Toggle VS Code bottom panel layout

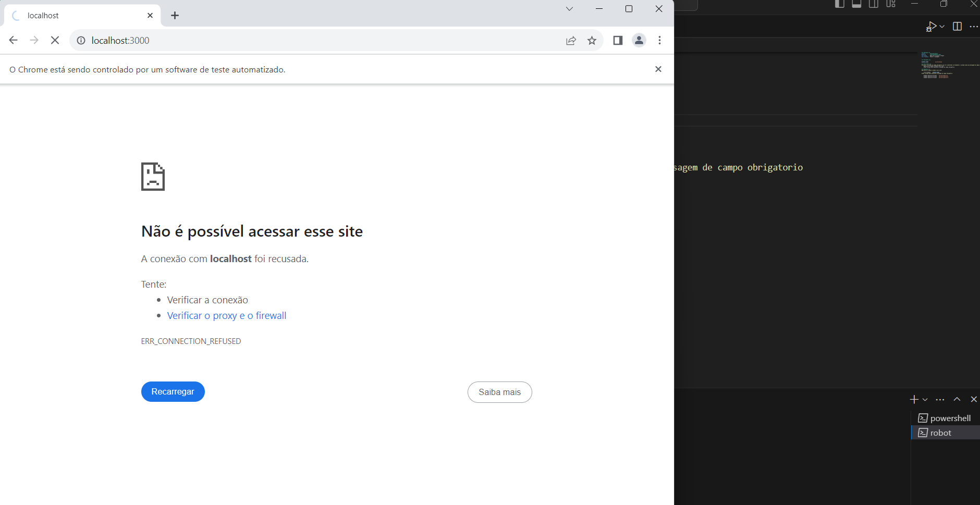click(856, 4)
